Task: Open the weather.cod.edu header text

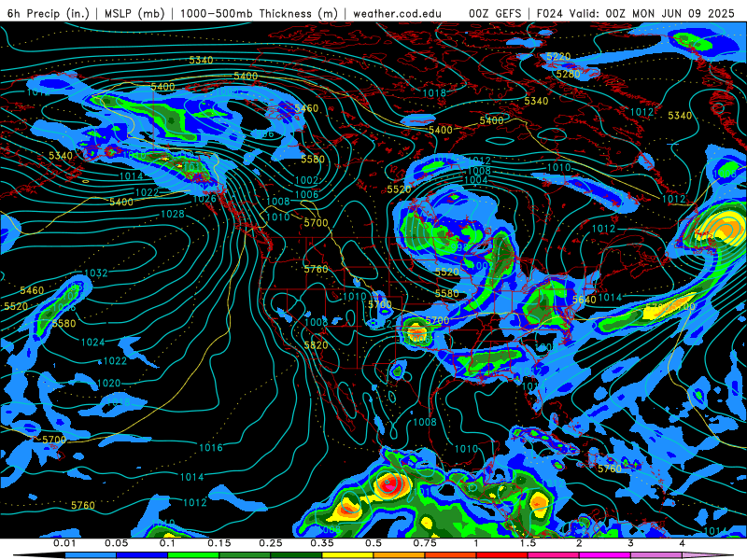Action: click(397, 13)
